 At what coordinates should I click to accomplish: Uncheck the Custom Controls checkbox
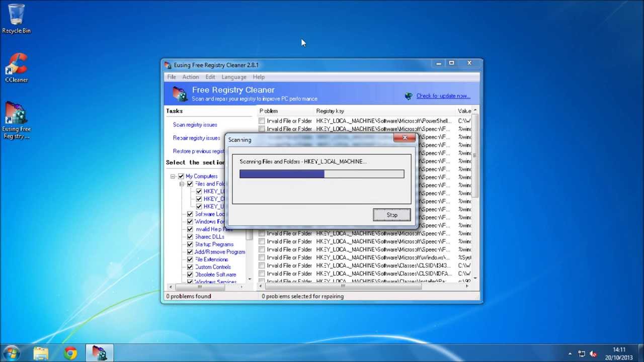pos(190,267)
